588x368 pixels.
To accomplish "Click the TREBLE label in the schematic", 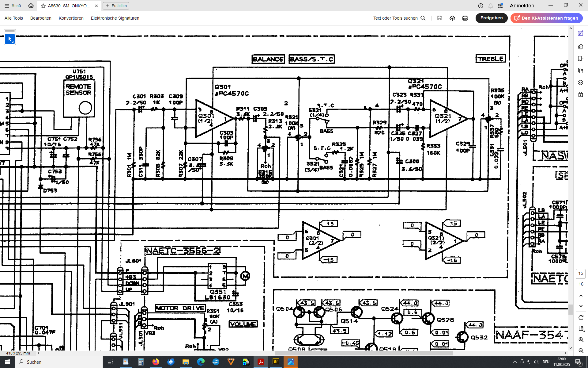I will click(491, 59).
